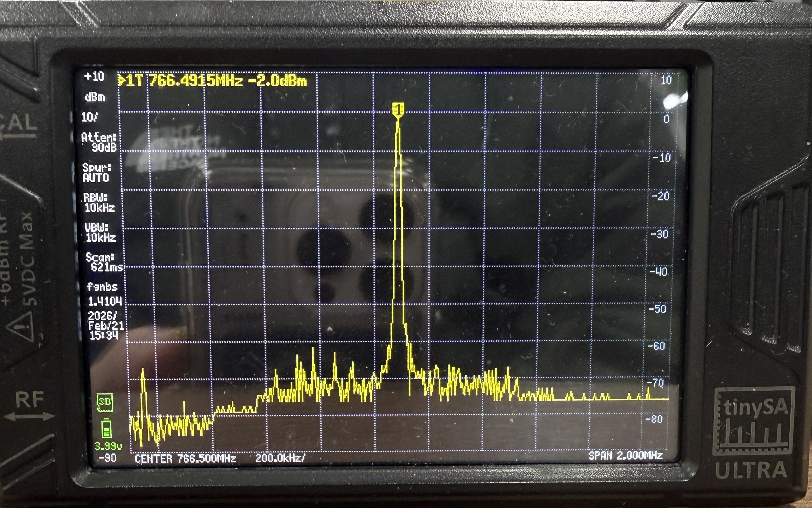812x508 pixels.
Task: Tap the -90 bottom level value
Action: [107, 458]
